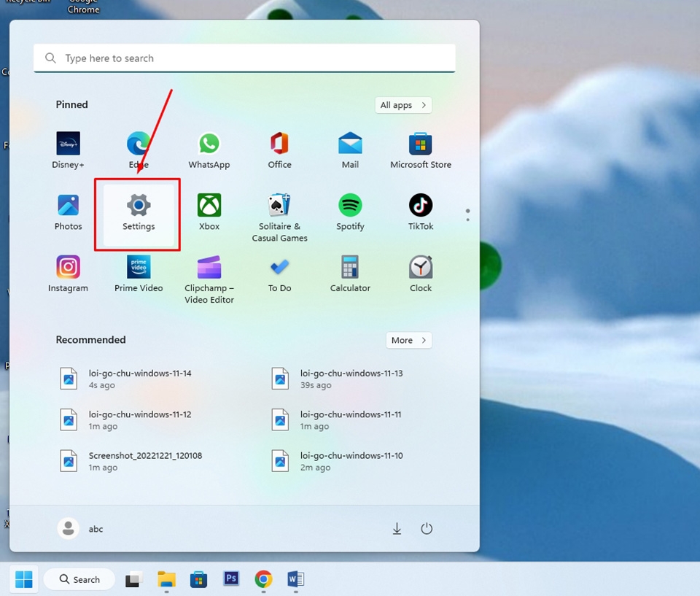Click More in the Recommended section
Image resolution: width=700 pixels, height=596 pixels.
point(408,340)
